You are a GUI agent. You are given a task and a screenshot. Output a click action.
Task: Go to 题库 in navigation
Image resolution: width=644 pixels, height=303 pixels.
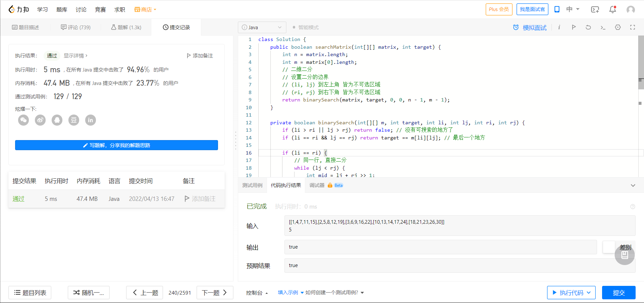click(x=62, y=9)
